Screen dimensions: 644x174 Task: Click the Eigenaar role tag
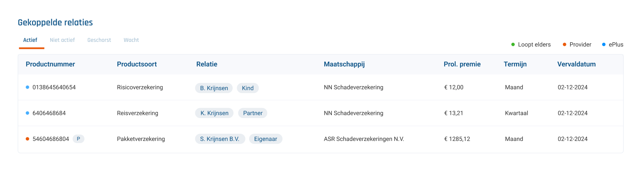[x=266, y=139]
